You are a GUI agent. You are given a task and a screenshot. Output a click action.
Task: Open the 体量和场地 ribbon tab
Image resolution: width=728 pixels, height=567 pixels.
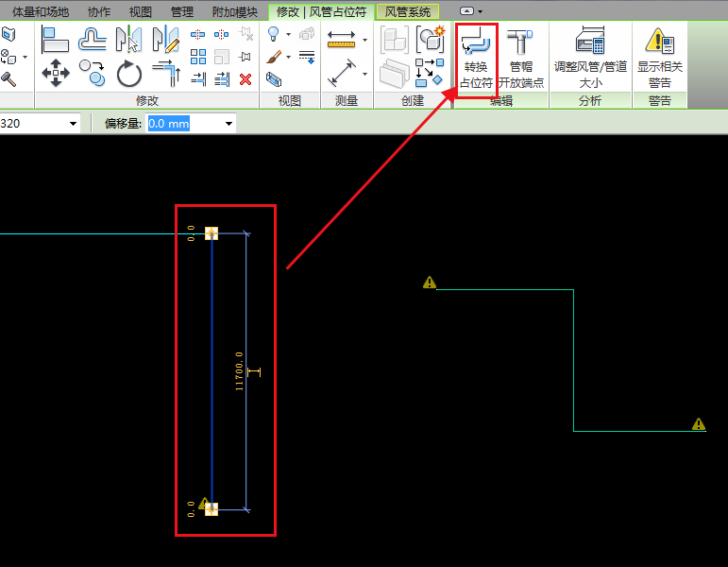41,11
